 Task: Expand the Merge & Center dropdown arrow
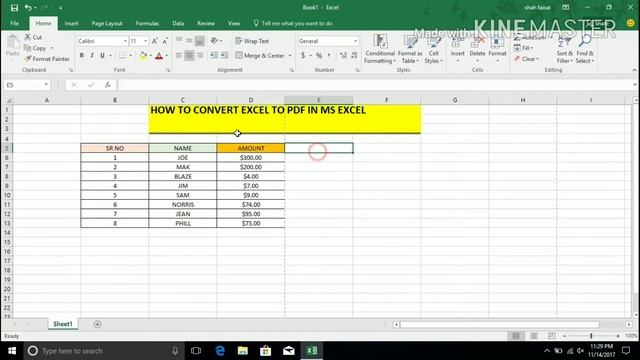pos(290,56)
